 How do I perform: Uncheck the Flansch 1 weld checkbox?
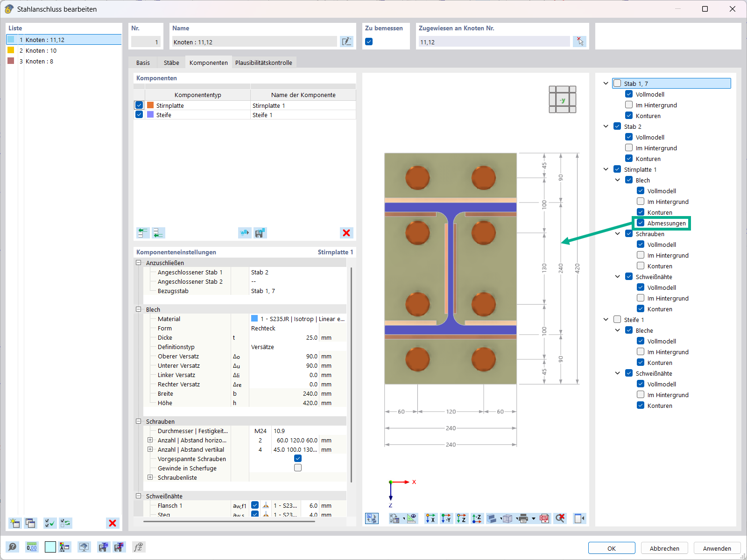pyautogui.click(x=255, y=505)
